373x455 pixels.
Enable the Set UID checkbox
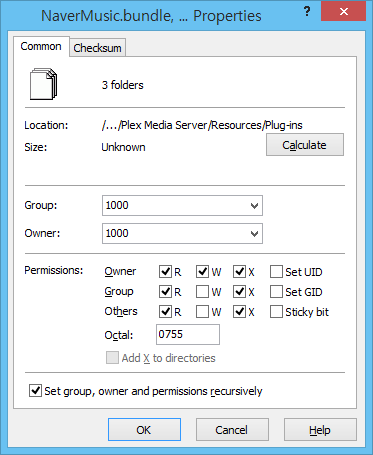(x=276, y=272)
